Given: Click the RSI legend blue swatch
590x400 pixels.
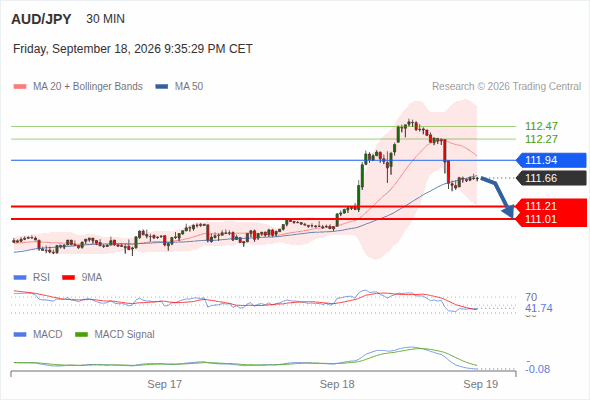Looking at the screenshot, I should 20,278.
